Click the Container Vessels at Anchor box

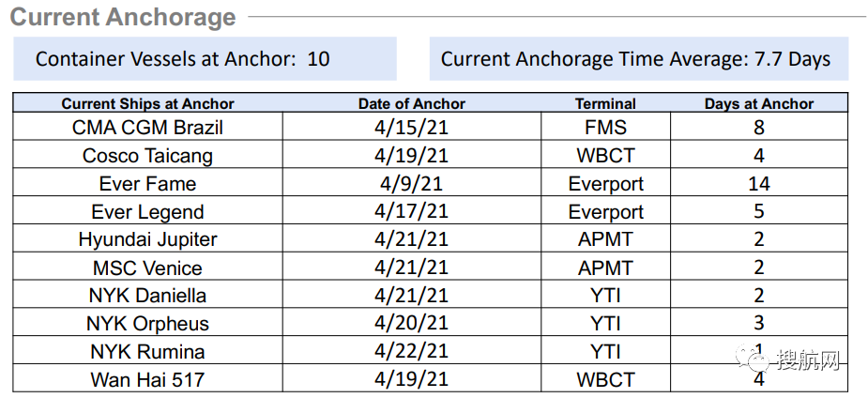pyautogui.click(x=205, y=59)
